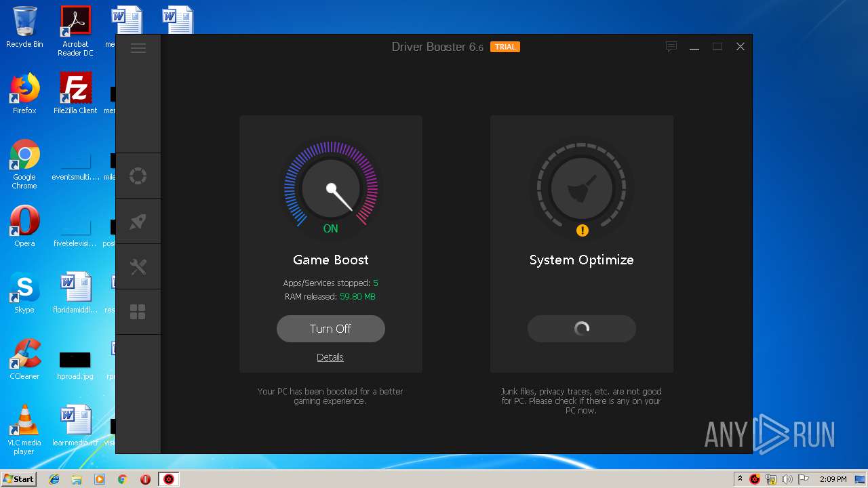Close the Driver Booster window

click(741, 47)
